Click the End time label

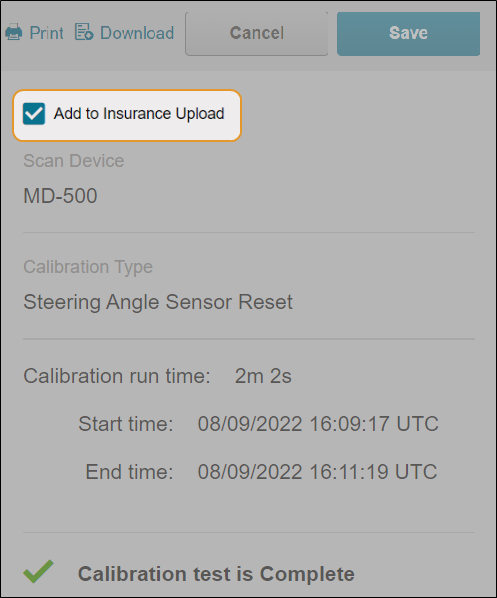point(129,472)
